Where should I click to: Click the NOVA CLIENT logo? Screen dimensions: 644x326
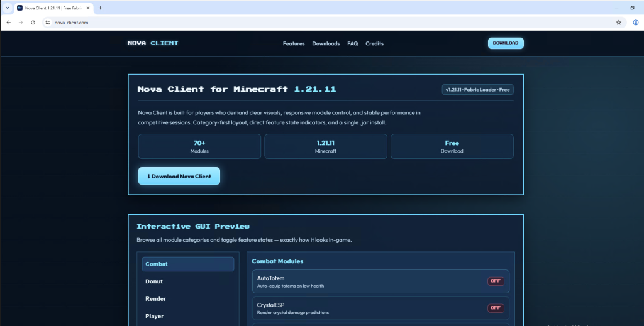pos(153,43)
